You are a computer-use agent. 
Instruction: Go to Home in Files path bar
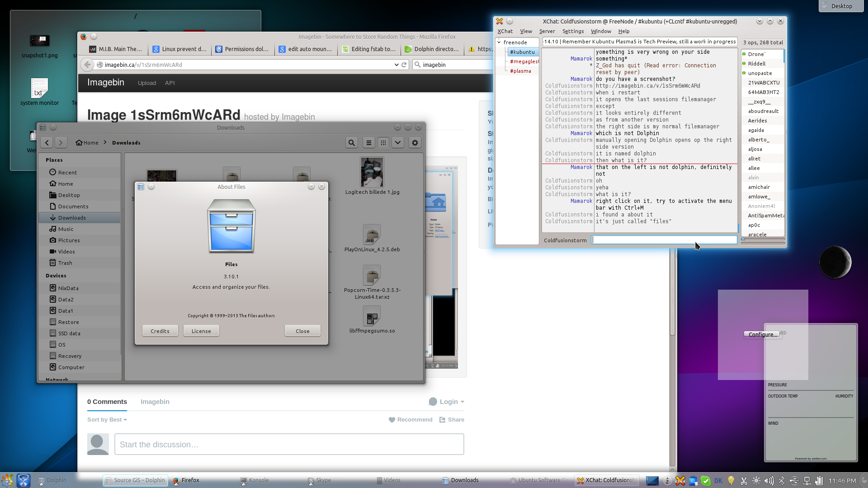(87, 143)
